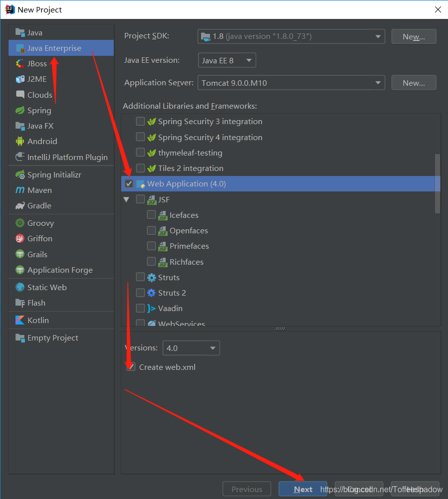Image resolution: width=448 pixels, height=499 pixels.
Task: Click the Java project type icon
Action: [x=20, y=32]
